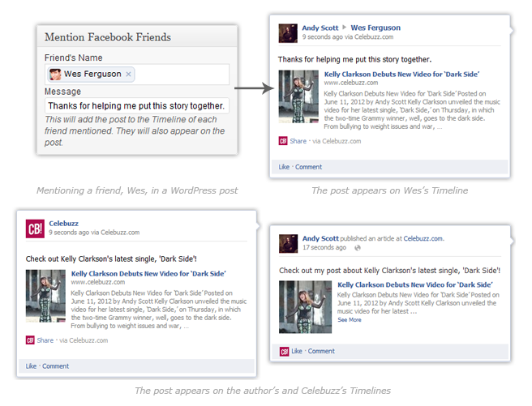
Task: Comment on the Celebuzz page post
Action: pos(56,366)
